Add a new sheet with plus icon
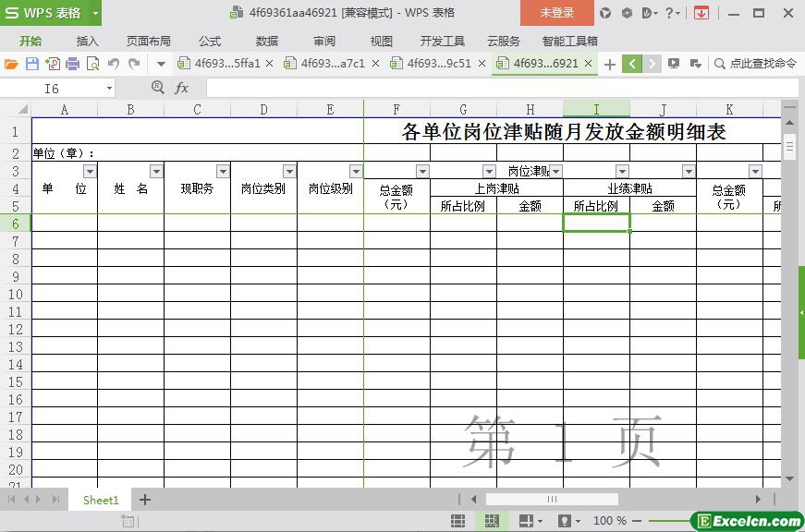This screenshot has width=805, height=532. click(145, 500)
